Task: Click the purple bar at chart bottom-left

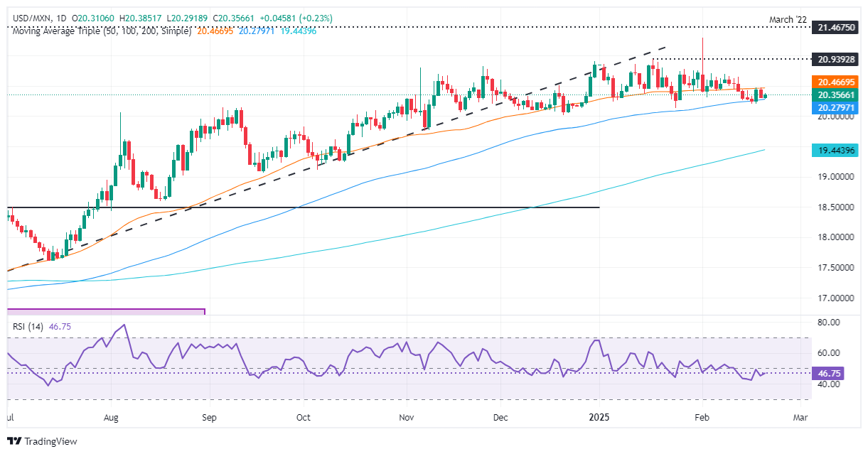Action: [x=105, y=310]
